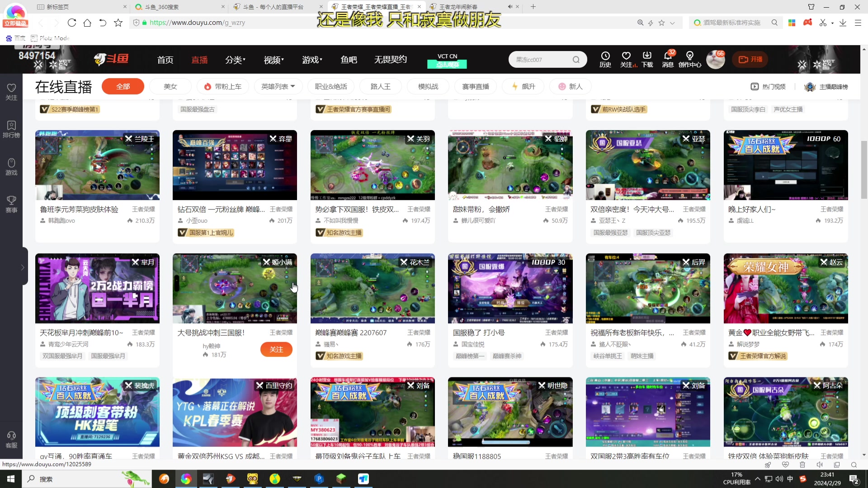Mute the 王者龙年闹新春 browser tab audio
The width and height of the screenshot is (868, 488).
510,7
